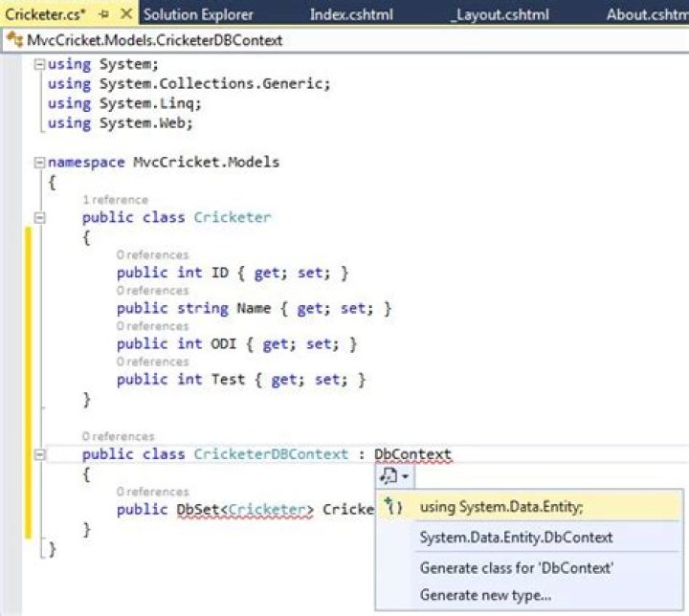The image size is (689, 616).
Task: Click '0 references' link above CricketerDBContext class
Action: tap(118, 436)
